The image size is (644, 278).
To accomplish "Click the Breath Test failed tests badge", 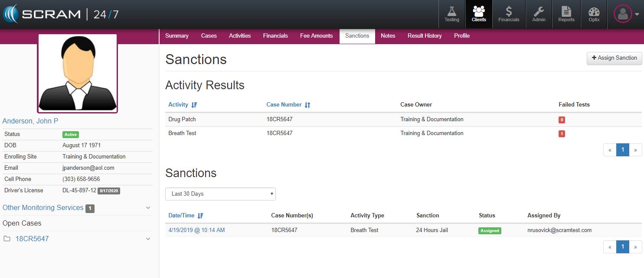I will [x=562, y=134].
